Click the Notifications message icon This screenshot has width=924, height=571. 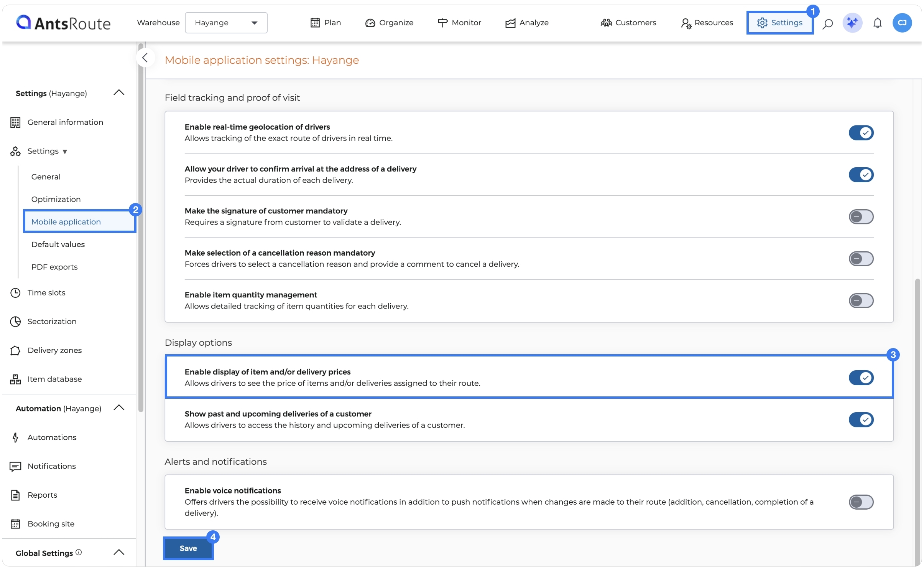tap(15, 466)
